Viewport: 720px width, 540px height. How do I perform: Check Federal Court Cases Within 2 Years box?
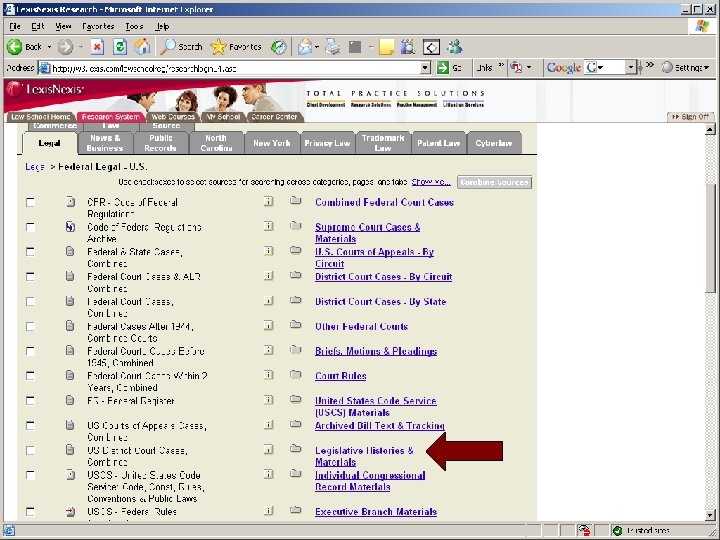30,376
